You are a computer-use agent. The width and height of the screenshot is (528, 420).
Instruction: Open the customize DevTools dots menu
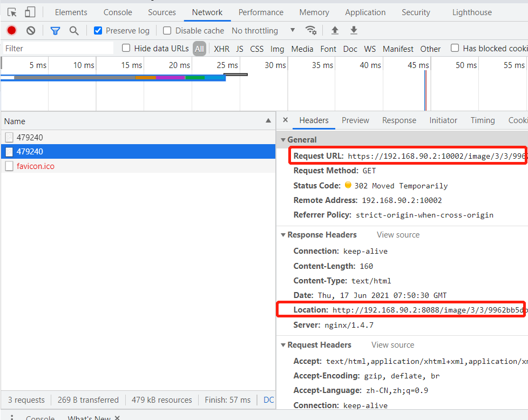point(12,417)
